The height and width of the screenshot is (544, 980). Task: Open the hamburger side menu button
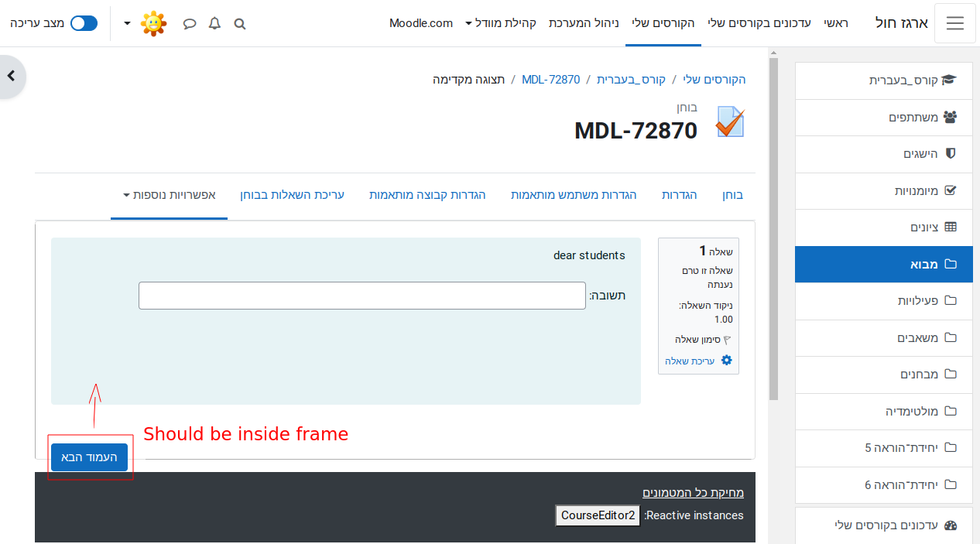[x=955, y=23]
